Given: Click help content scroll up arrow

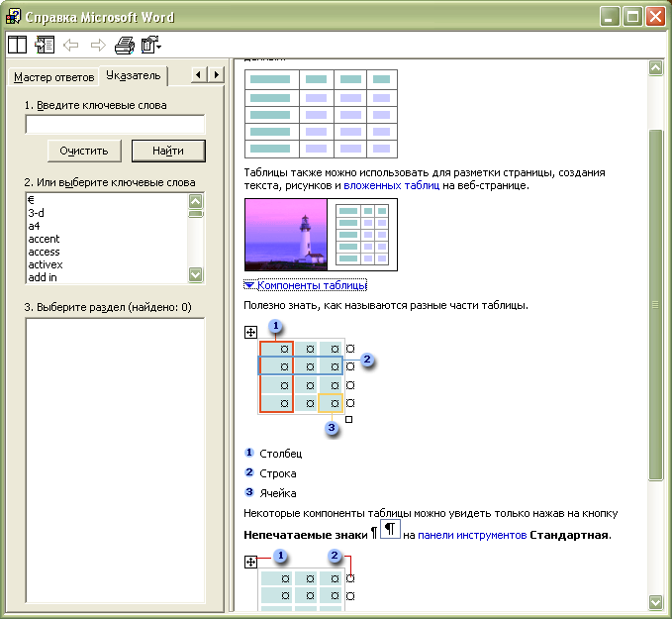Looking at the screenshot, I should tap(656, 67).
